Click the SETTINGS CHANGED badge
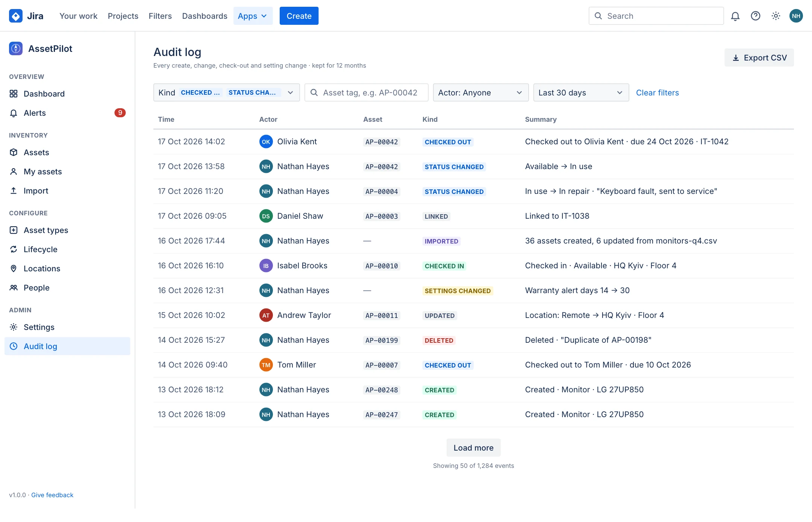 point(458,291)
